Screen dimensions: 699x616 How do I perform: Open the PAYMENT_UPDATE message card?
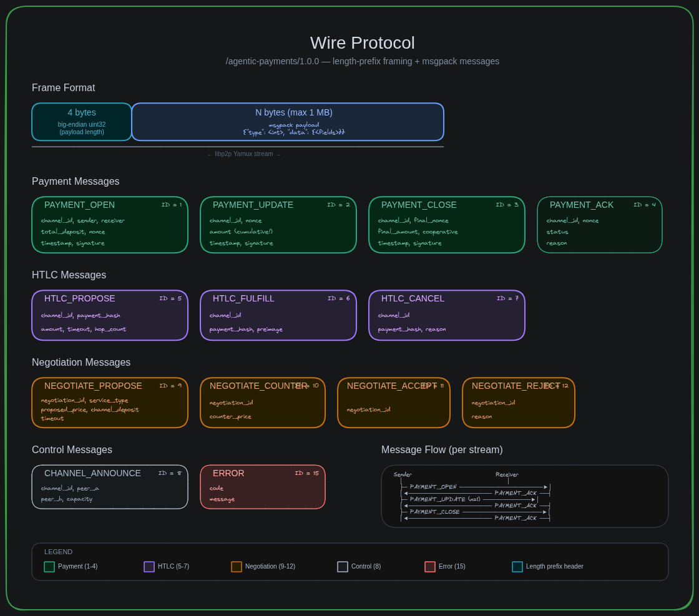278,225
